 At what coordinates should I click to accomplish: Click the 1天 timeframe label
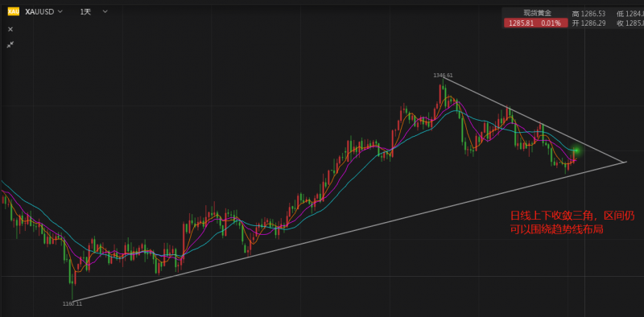[x=85, y=11]
